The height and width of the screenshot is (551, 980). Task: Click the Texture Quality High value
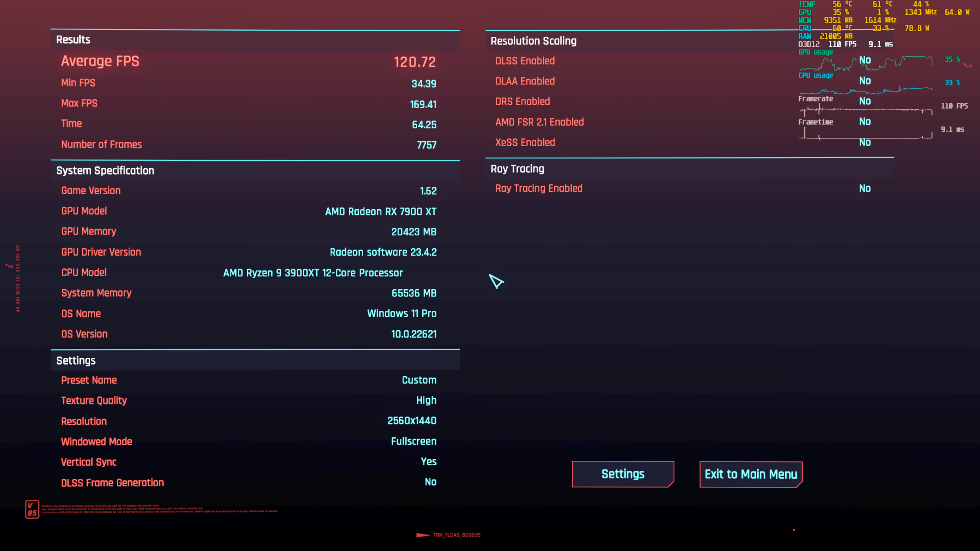tap(426, 400)
